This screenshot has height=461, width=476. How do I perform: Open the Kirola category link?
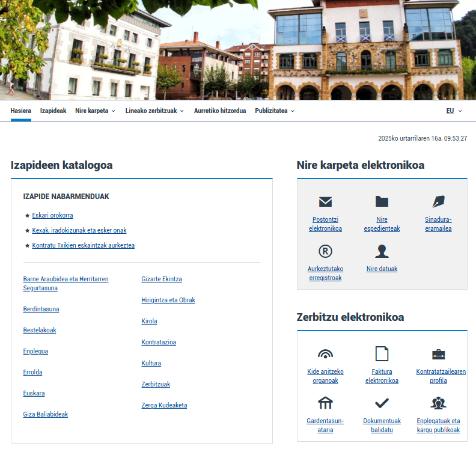click(149, 321)
